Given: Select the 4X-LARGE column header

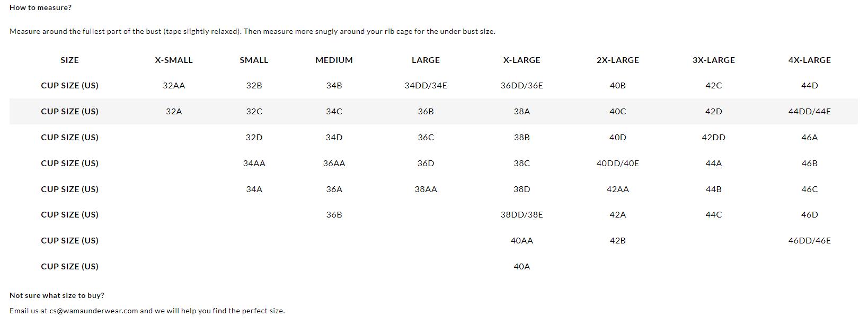Looking at the screenshot, I should pyautogui.click(x=809, y=60).
